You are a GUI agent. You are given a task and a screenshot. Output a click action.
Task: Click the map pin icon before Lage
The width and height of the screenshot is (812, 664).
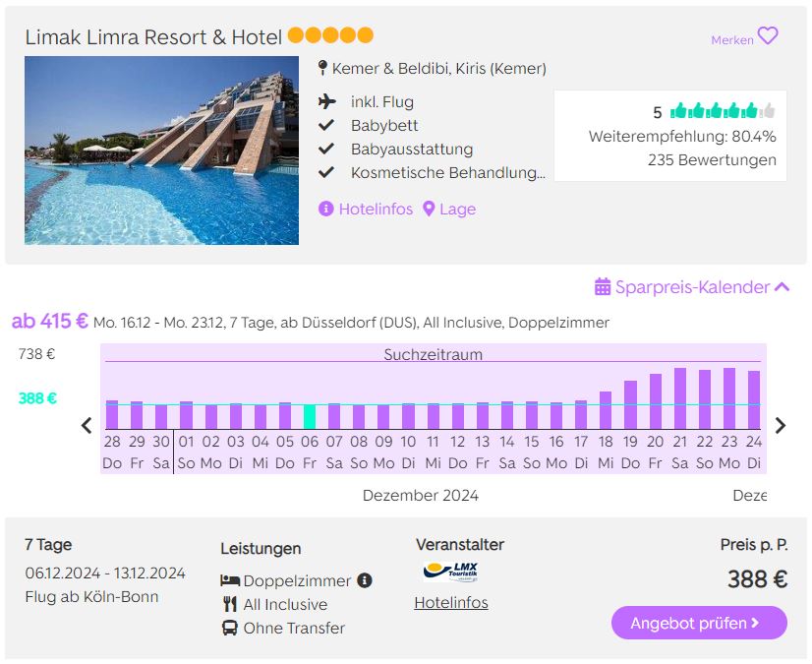click(429, 209)
